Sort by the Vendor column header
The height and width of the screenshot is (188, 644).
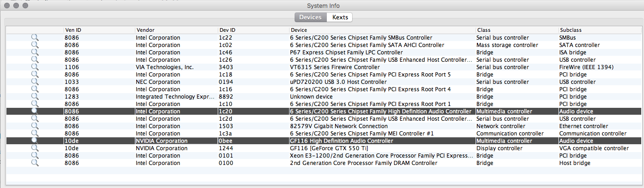click(176, 30)
